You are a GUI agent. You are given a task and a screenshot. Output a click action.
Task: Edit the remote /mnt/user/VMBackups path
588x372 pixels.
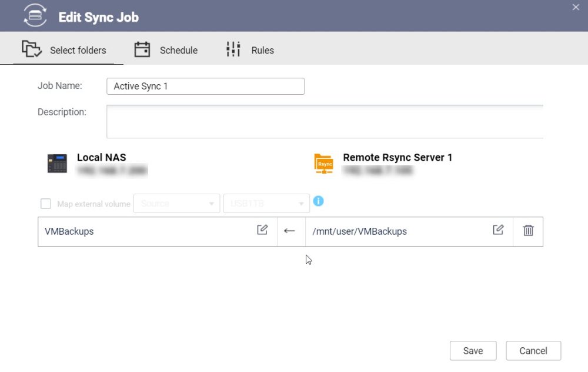click(498, 230)
